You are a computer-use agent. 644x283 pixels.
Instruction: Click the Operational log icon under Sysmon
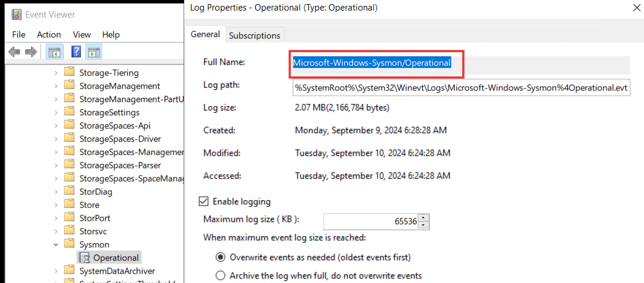84,258
